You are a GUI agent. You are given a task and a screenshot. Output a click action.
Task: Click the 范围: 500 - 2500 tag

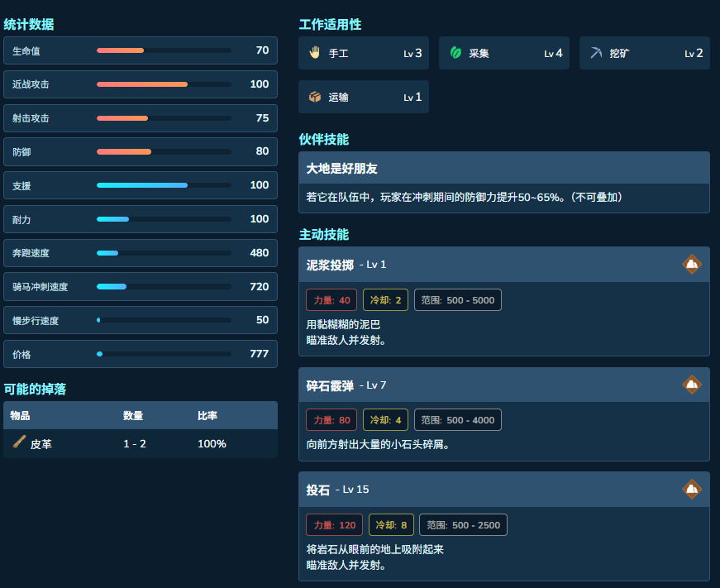tap(463, 525)
